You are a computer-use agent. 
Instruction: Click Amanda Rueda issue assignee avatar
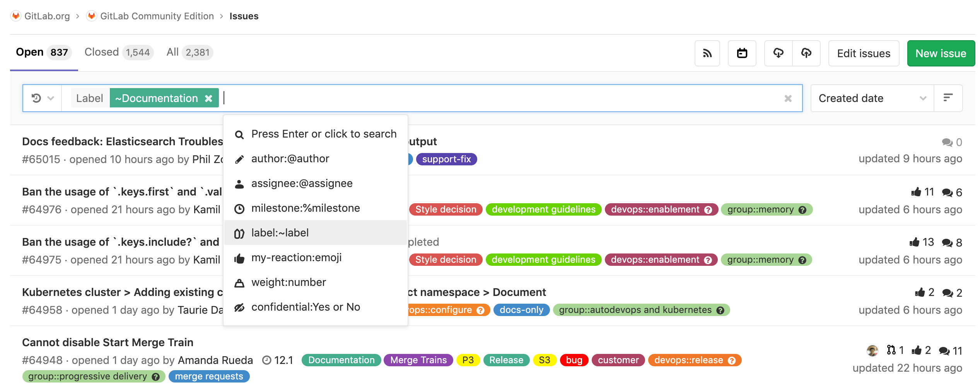click(x=872, y=350)
